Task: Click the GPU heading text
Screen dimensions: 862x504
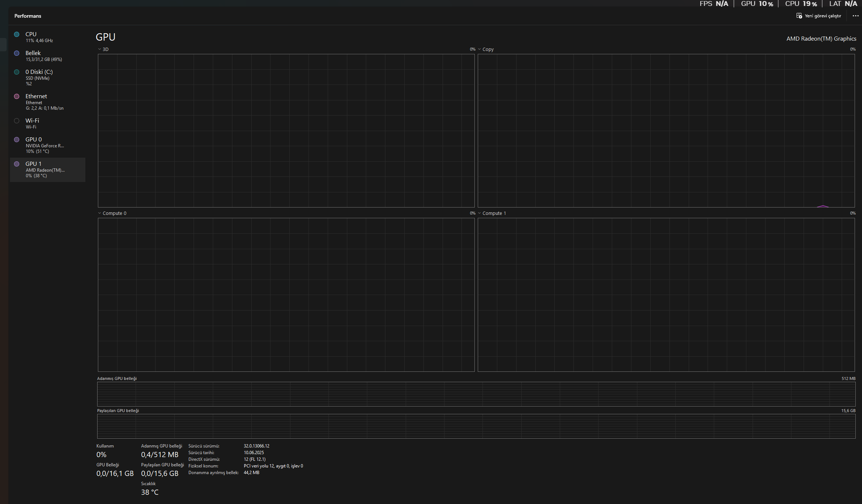Action: 106,37
